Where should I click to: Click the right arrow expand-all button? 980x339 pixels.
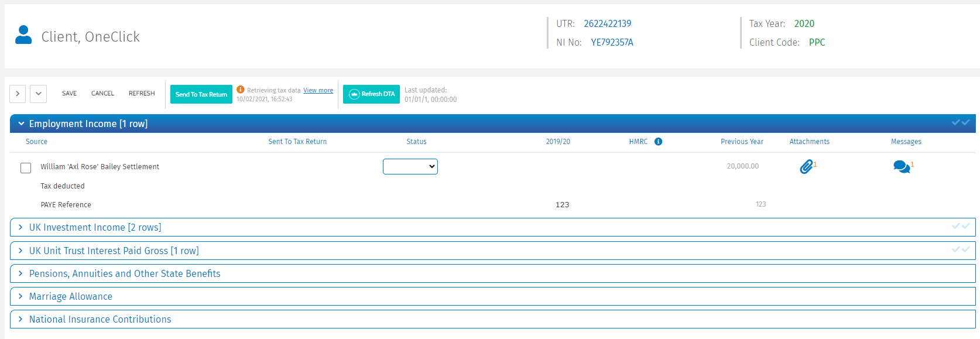[x=18, y=94]
